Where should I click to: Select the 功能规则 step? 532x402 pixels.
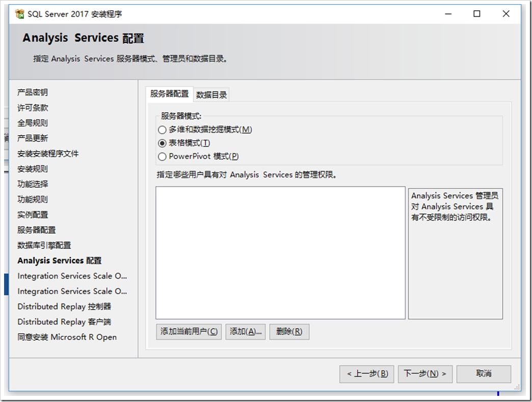33,199
